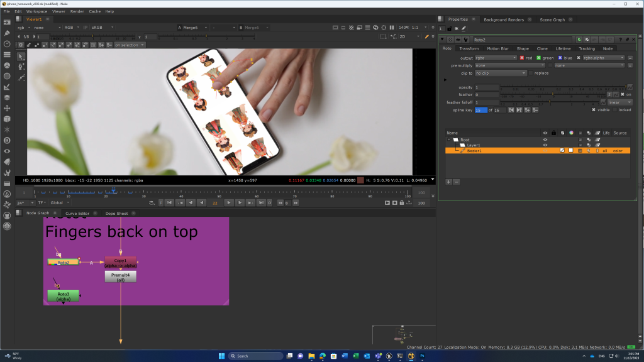Add a new layer with plus button
644x362 pixels.
point(449,182)
